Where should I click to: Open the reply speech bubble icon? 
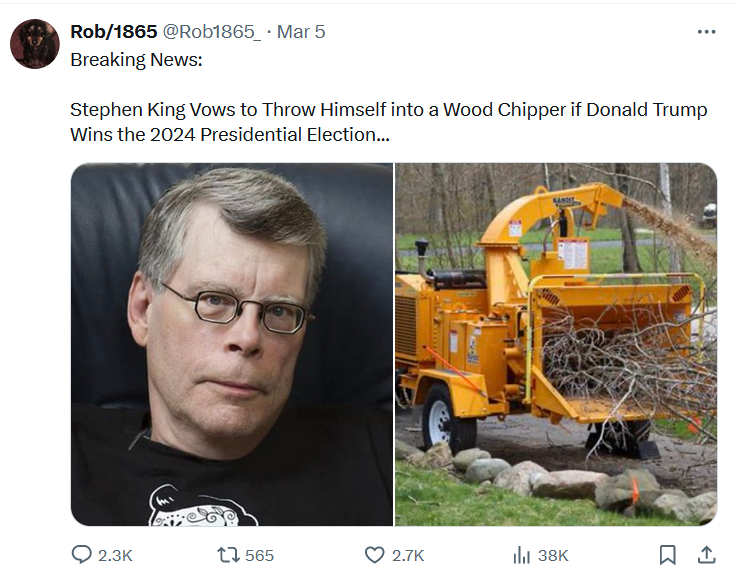pos(82,555)
